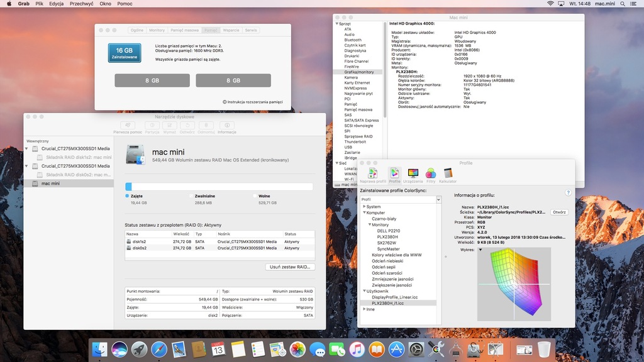Image resolution: width=644 pixels, height=362 pixels.
Task: Switch to the Serwis tab
Action: pyautogui.click(x=251, y=30)
